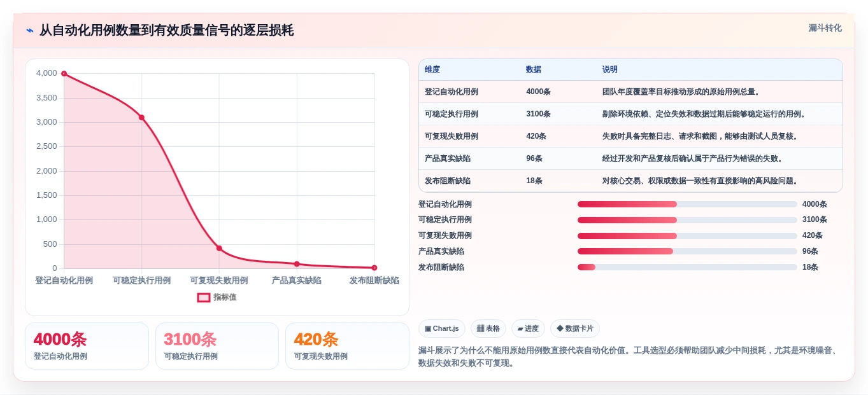Click the chart point for 发布阻断缺陷

374,268
